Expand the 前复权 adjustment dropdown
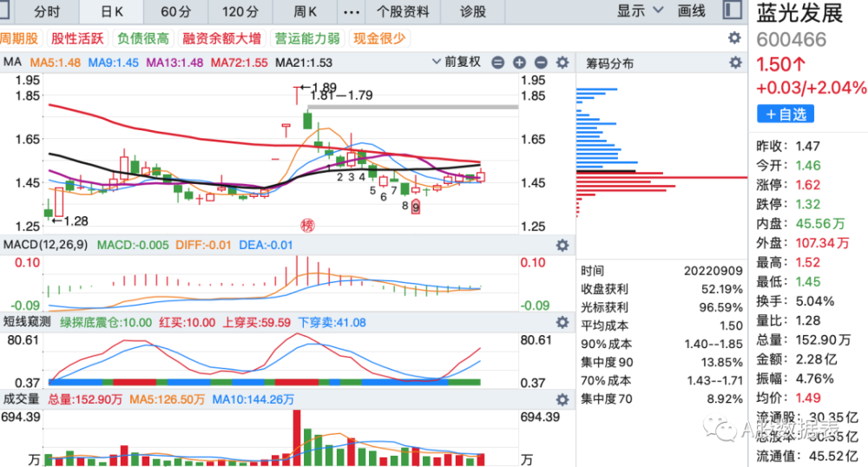This screenshot has width=868, height=467. [457, 62]
